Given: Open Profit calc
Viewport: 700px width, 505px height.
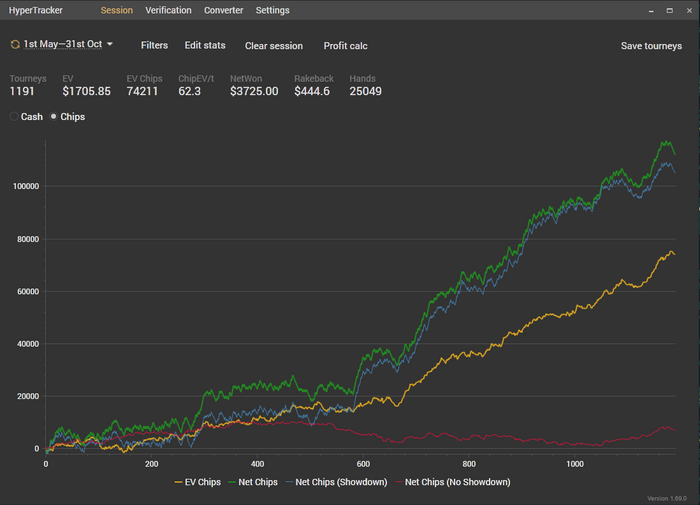Looking at the screenshot, I should coord(346,46).
